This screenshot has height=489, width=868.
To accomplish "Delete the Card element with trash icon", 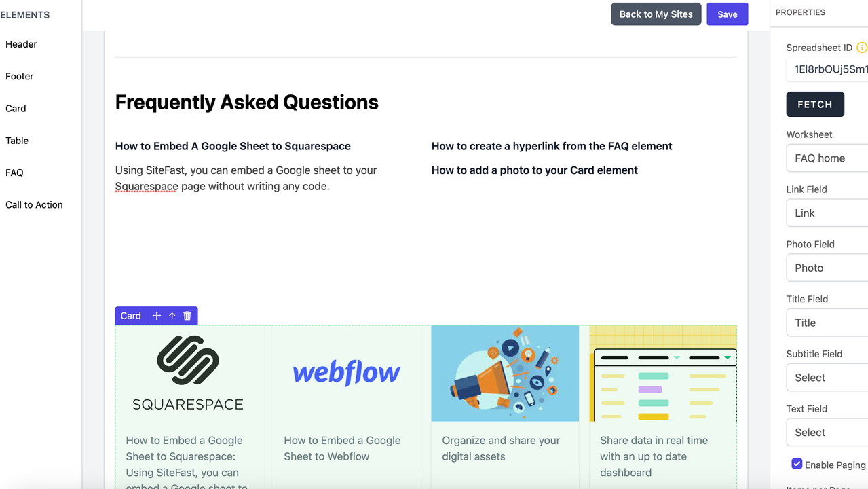I will click(187, 316).
